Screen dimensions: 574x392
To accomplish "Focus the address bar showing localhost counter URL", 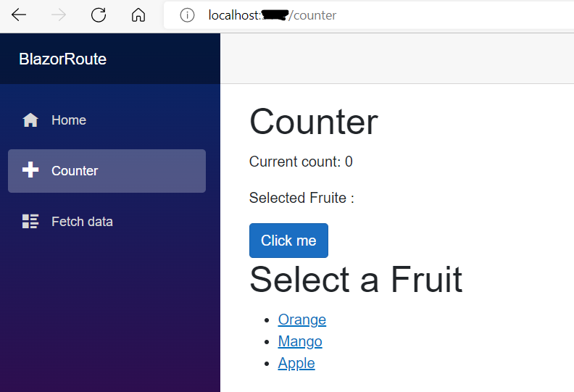I will tap(369, 15).
